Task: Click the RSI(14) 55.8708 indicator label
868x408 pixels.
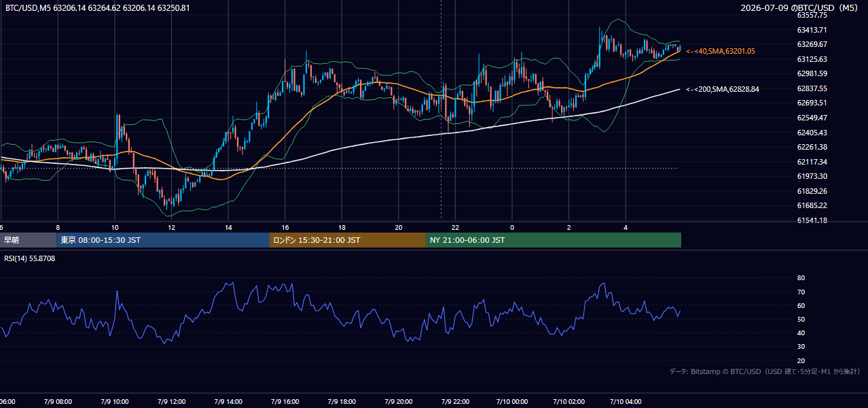Action: coord(30,258)
